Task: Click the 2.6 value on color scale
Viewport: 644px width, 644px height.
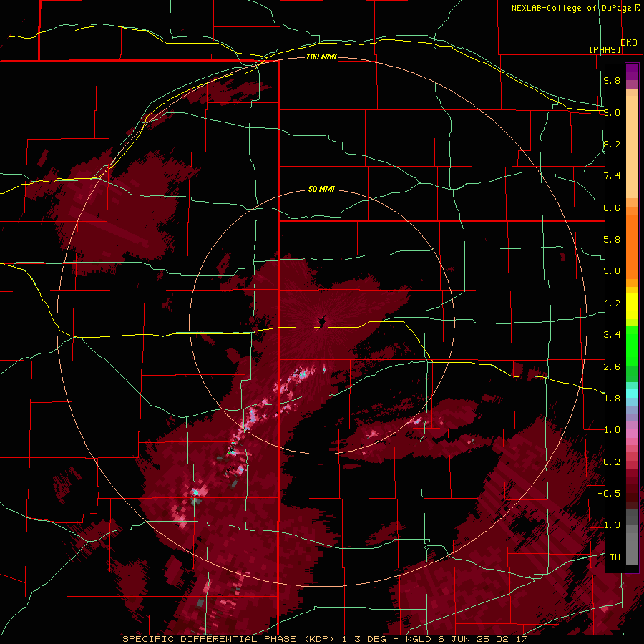Action: (612, 367)
